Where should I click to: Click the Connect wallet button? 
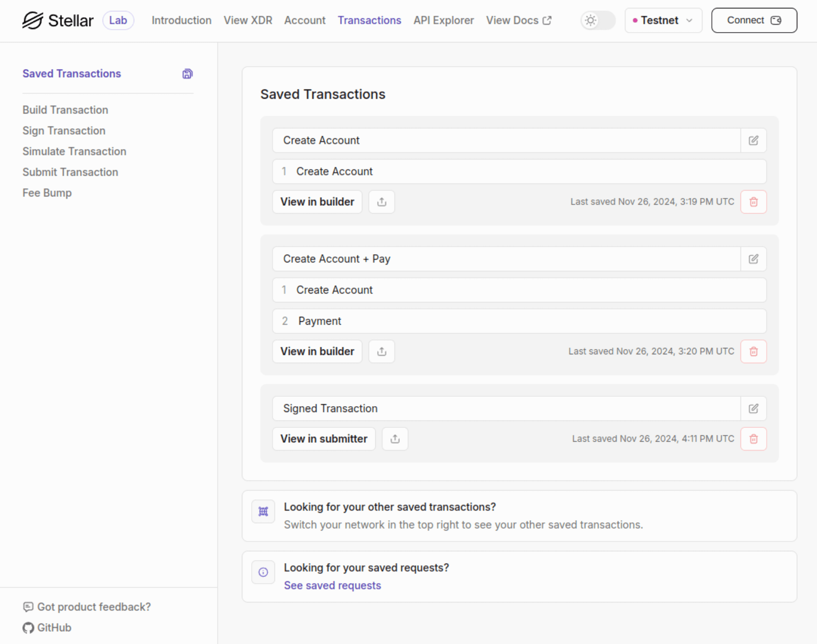pos(754,20)
